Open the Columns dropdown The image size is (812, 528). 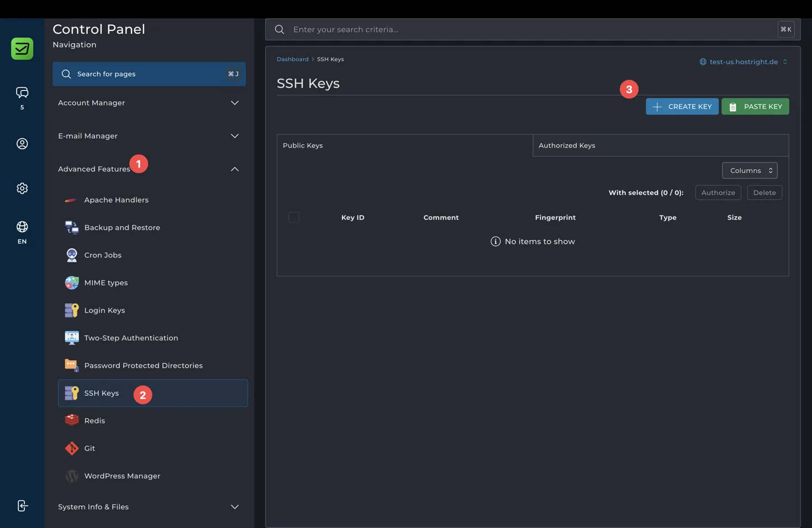tap(750, 171)
